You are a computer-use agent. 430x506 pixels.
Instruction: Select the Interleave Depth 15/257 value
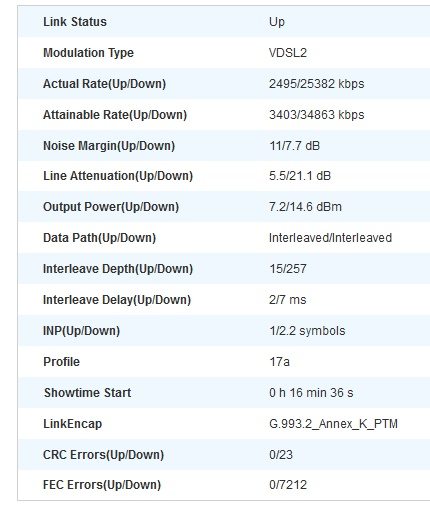(x=288, y=269)
